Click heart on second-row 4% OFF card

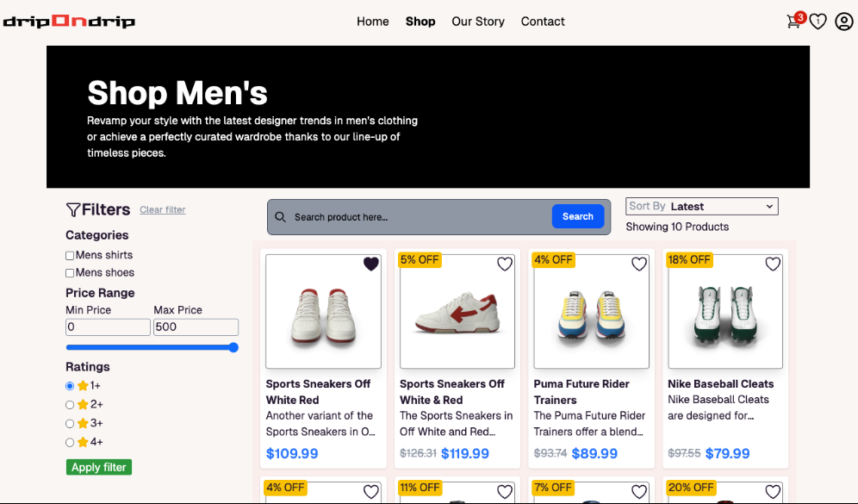371,491
